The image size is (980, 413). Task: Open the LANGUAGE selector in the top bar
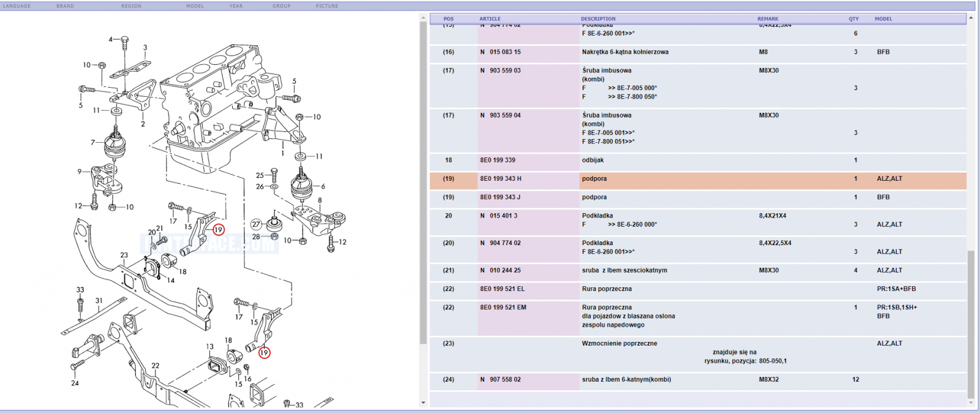[17, 6]
